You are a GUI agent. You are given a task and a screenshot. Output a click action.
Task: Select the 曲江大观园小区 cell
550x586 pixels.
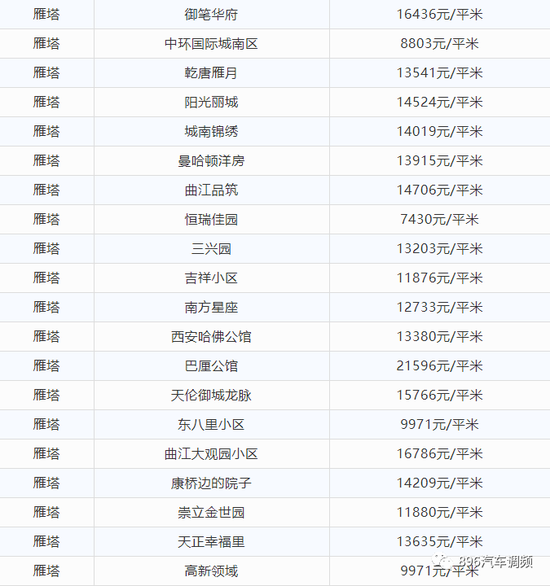coord(211,454)
